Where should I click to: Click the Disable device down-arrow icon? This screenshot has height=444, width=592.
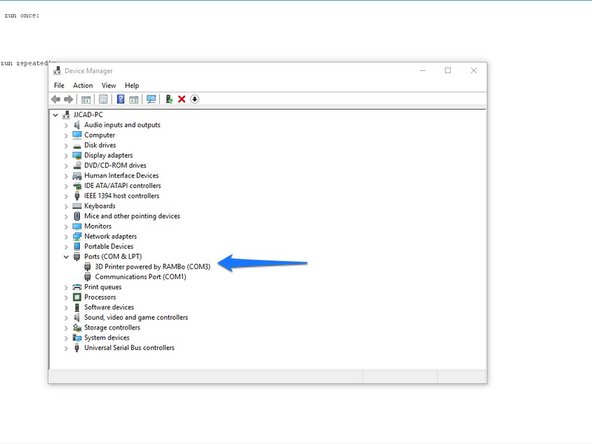pos(194,99)
